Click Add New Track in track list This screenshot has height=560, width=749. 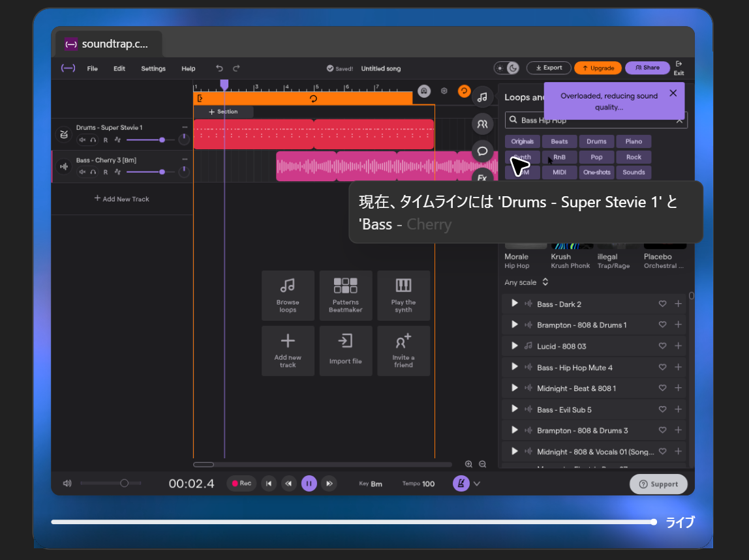tap(122, 199)
